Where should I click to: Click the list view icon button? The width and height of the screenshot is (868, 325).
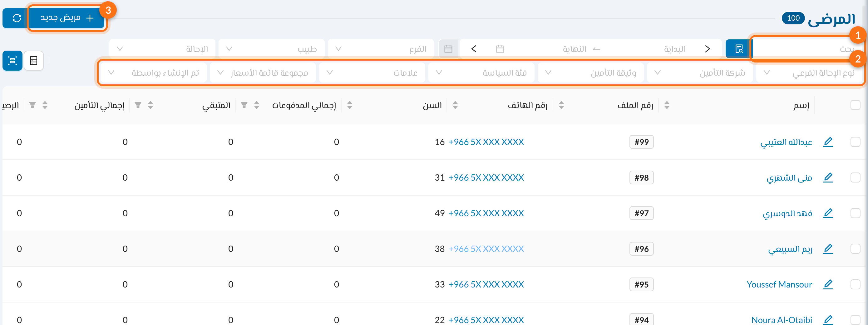pyautogui.click(x=34, y=61)
